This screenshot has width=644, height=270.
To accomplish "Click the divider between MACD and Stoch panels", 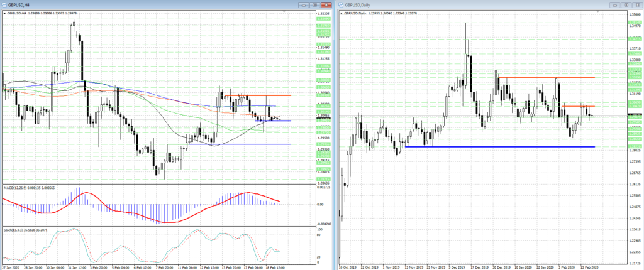I will coord(157,227).
